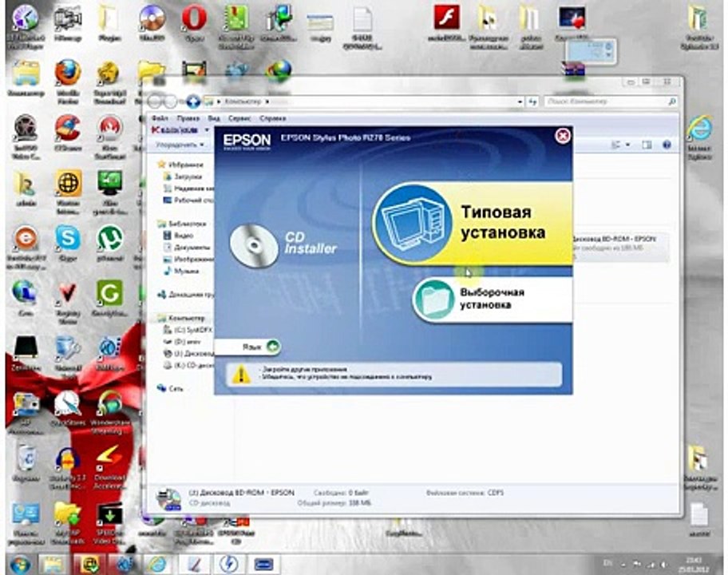Viewport: 728px width, 575px height.
Task: Select Компьютер in Explorer navigation pane
Action: [187, 318]
